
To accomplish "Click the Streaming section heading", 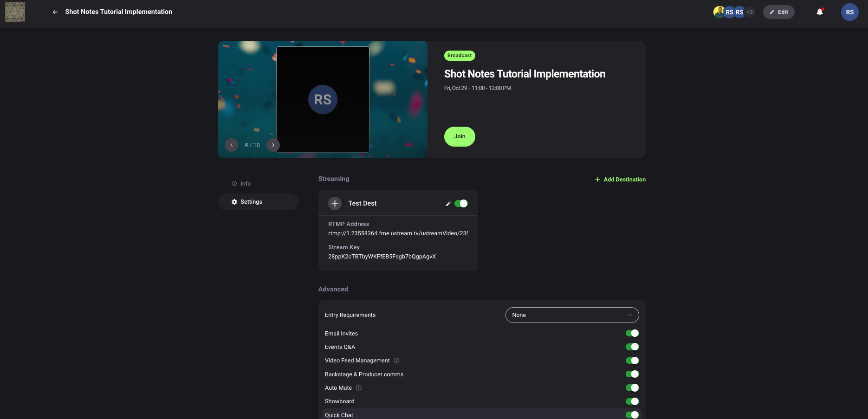I will click(x=334, y=179).
